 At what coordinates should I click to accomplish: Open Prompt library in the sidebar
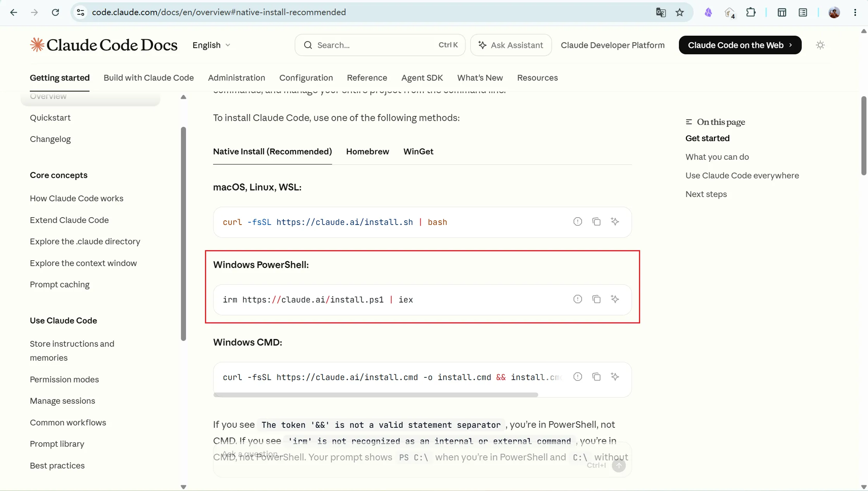tap(57, 444)
